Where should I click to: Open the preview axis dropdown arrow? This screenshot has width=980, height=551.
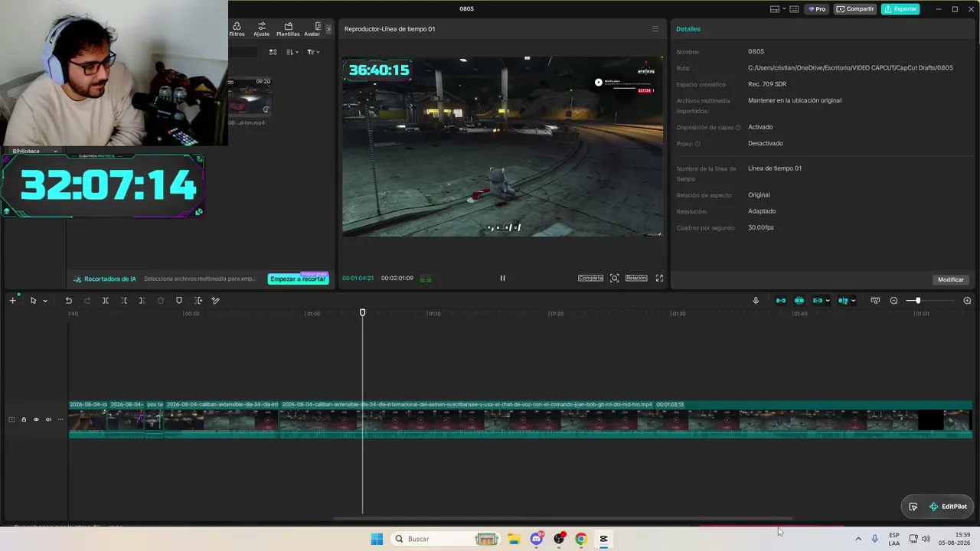coord(853,301)
